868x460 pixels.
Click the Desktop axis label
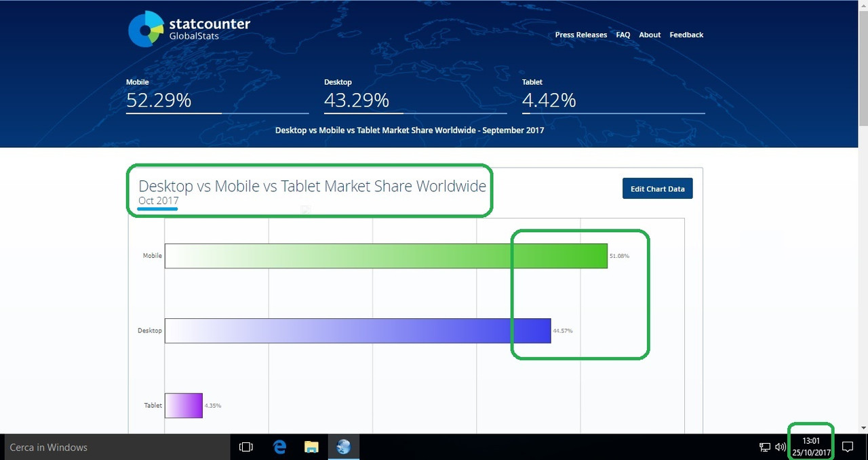point(150,330)
